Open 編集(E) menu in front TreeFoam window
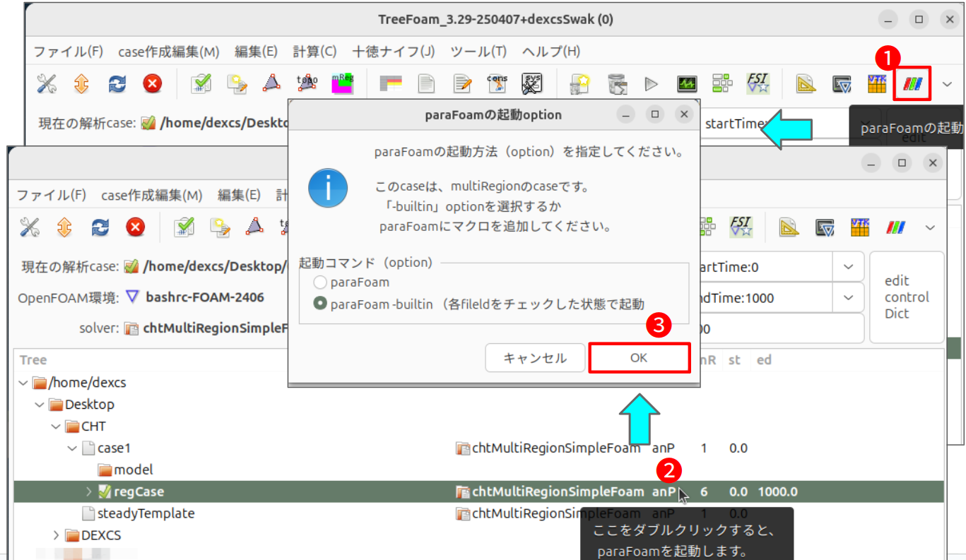966x560 pixels. coord(239,195)
